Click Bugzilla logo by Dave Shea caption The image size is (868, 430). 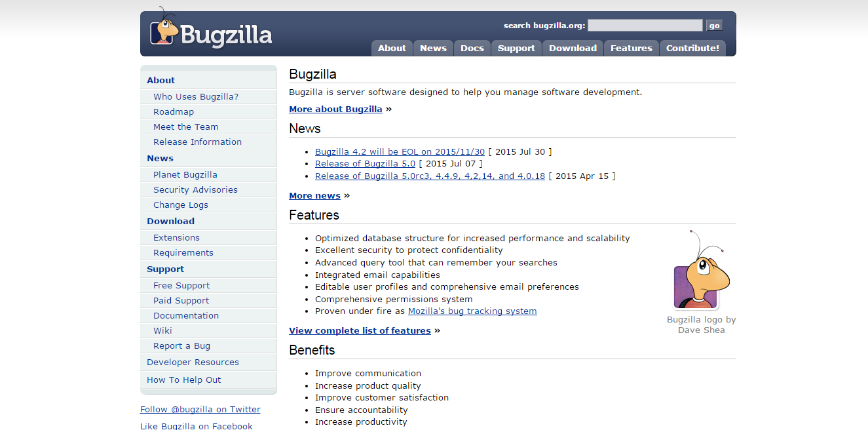click(x=701, y=324)
